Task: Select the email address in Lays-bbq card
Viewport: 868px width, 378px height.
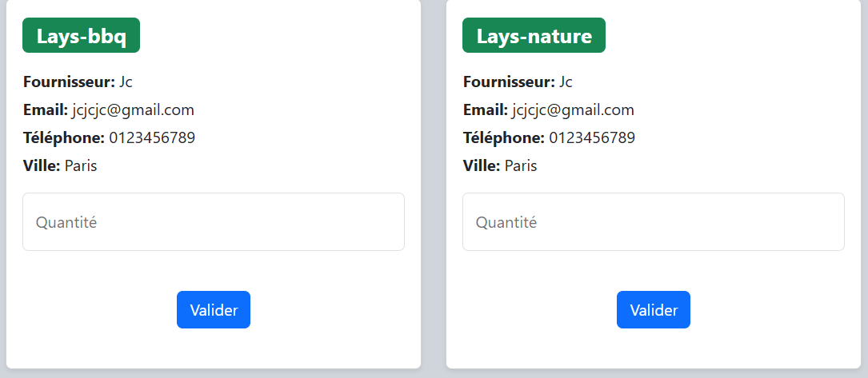Action: coord(138,110)
